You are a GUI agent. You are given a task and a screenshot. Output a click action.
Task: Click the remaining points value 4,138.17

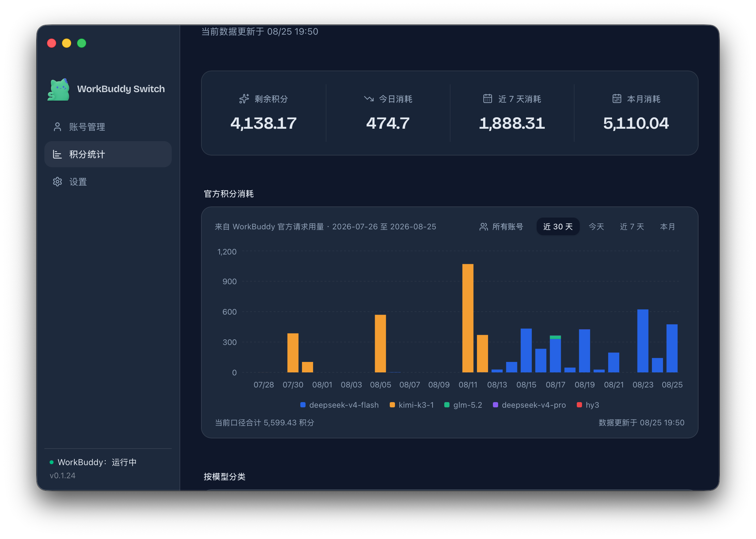[264, 123]
